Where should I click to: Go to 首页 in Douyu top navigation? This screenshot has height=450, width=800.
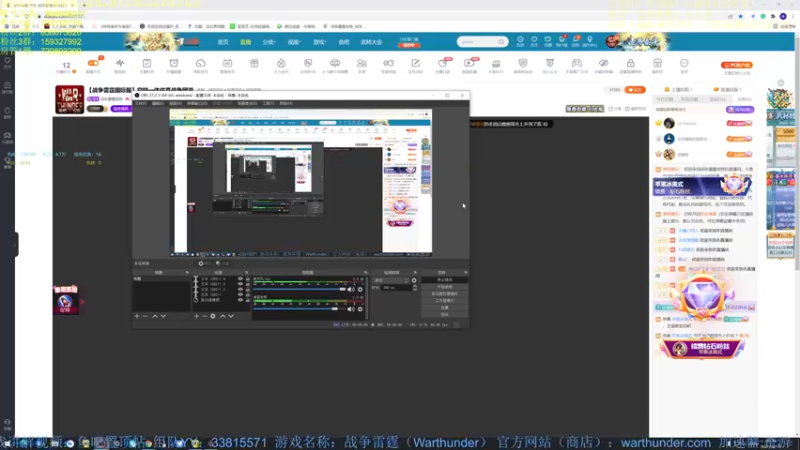(x=223, y=42)
